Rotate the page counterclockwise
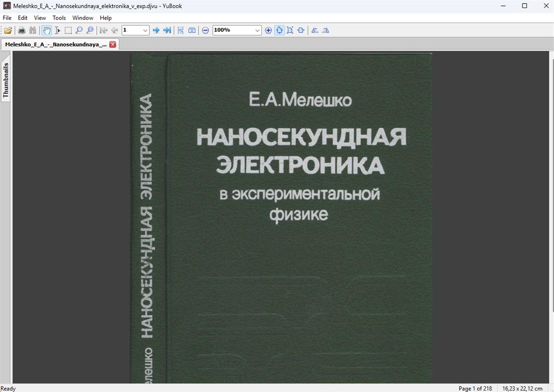 315,30
